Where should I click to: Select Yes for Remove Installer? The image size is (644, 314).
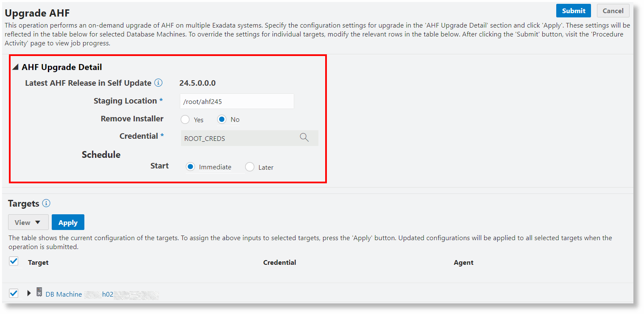pos(185,120)
